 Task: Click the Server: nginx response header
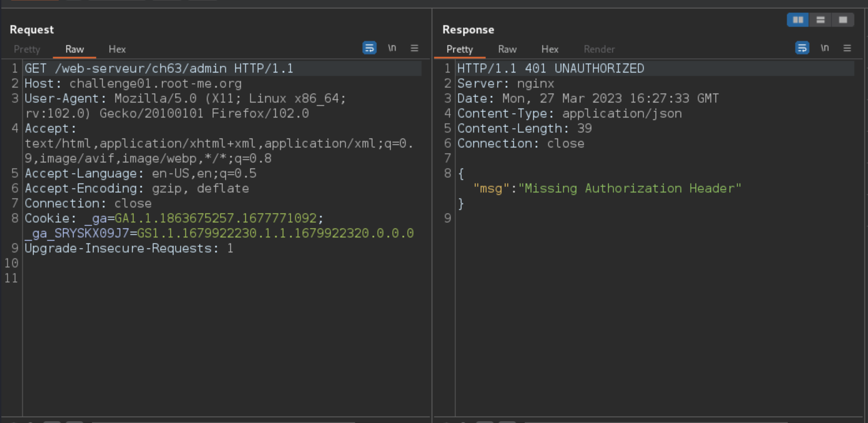(506, 83)
